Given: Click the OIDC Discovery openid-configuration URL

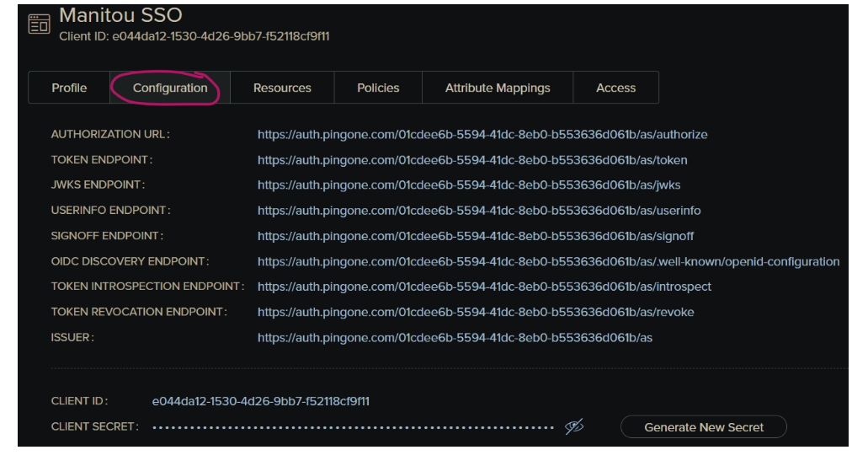Looking at the screenshot, I should click(x=549, y=261).
